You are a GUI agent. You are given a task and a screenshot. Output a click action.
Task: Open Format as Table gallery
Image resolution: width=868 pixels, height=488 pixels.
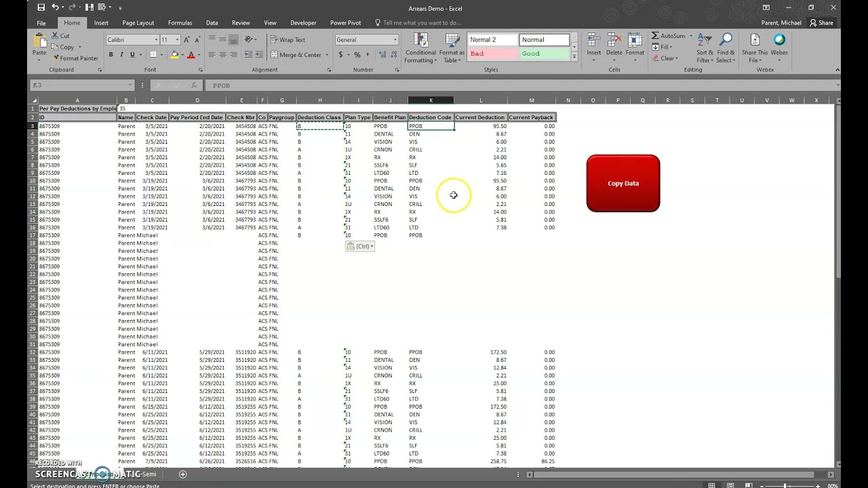[x=451, y=49]
